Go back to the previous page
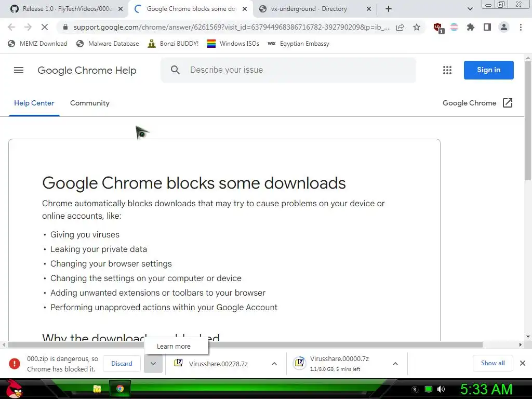 (11, 27)
